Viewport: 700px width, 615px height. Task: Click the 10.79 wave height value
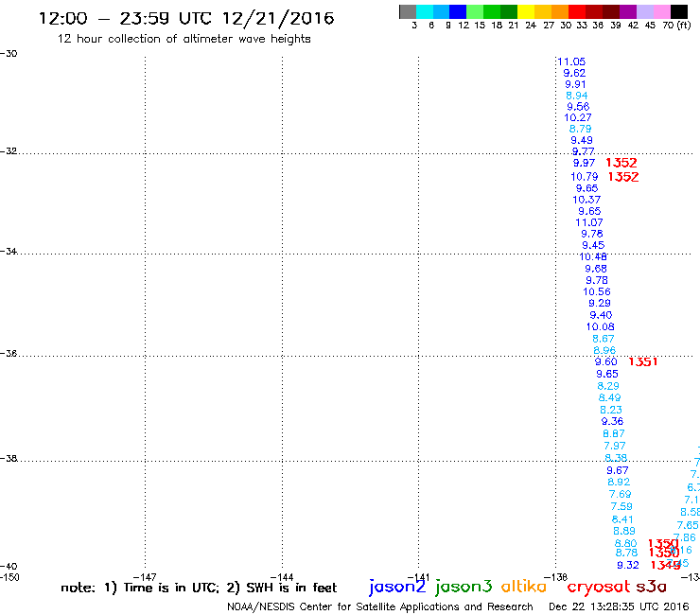pos(585,177)
